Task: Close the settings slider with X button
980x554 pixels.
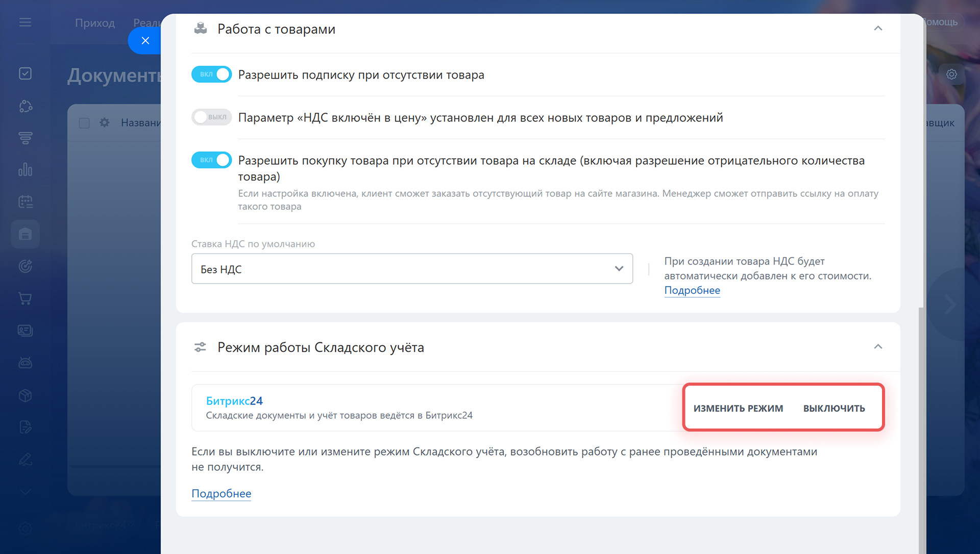Action: click(145, 41)
